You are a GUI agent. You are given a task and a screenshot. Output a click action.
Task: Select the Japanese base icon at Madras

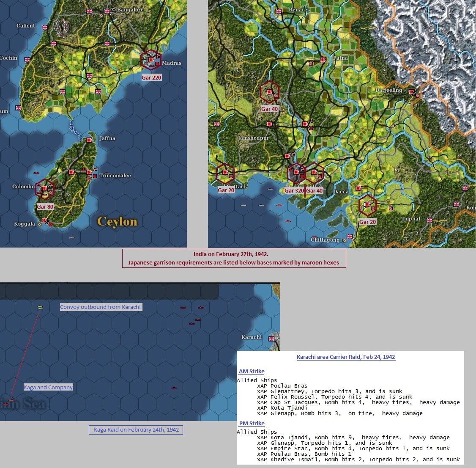point(151,60)
